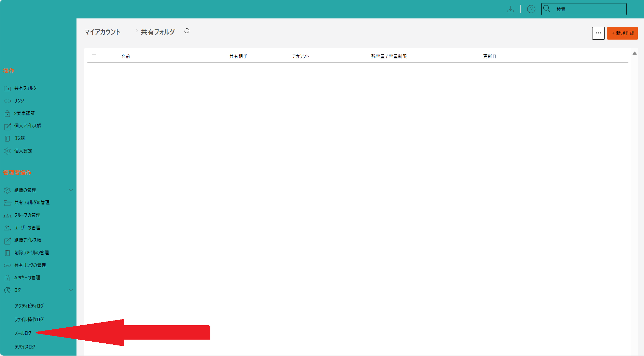Click the APIキーの管理 lock icon

tap(7, 278)
